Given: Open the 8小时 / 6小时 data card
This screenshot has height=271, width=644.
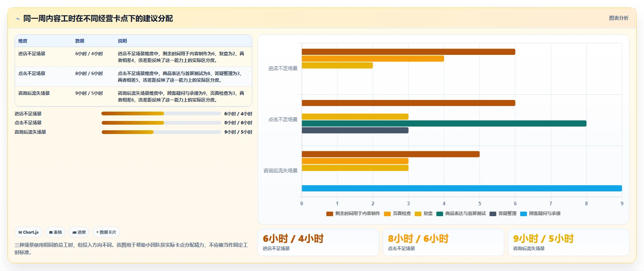Looking at the screenshot, I should [x=443, y=242].
